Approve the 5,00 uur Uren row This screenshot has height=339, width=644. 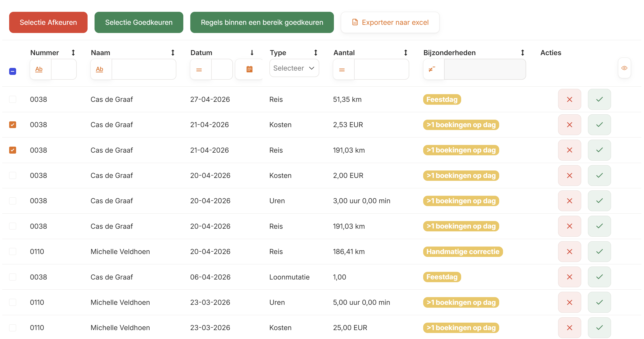[599, 302]
